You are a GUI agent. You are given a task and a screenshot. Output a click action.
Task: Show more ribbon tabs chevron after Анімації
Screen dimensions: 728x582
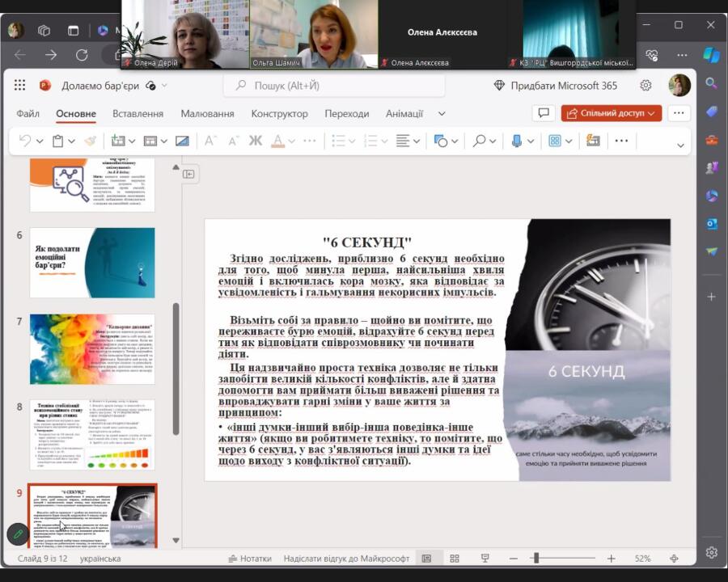point(442,113)
